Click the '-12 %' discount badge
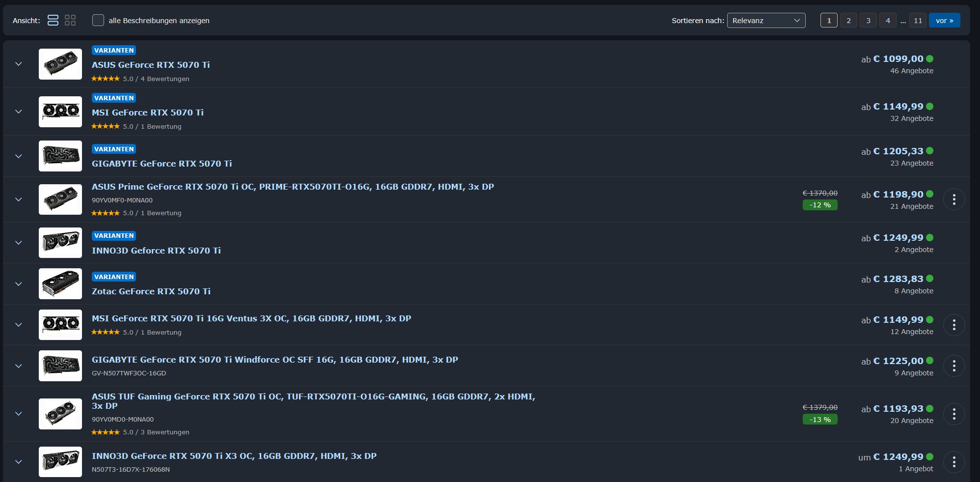The width and height of the screenshot is (980, 482). (x=820, y=205)
